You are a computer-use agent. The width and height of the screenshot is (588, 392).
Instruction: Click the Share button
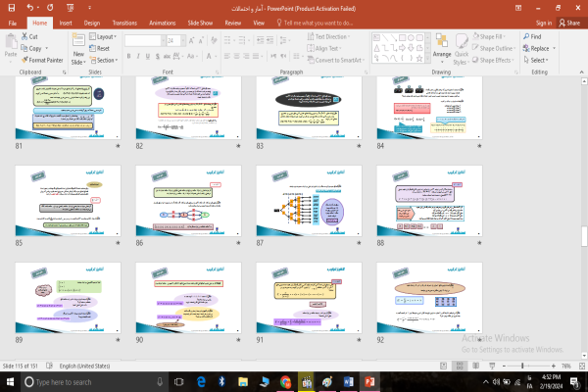(569, 23)
